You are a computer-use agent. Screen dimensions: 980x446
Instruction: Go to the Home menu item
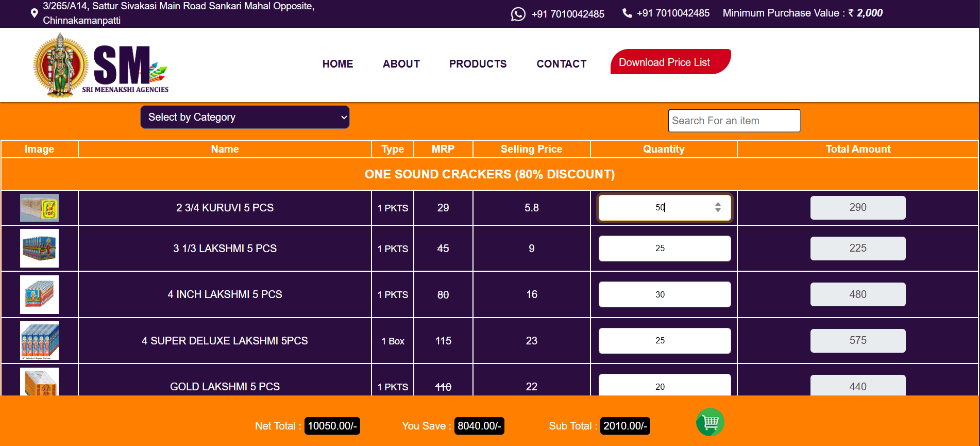337,64
